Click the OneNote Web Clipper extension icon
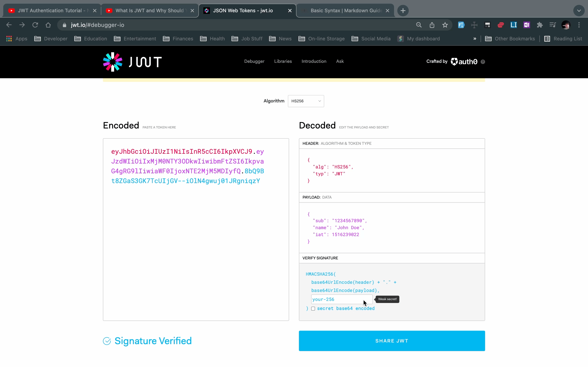The image size is (588, 367). point(526,25)
